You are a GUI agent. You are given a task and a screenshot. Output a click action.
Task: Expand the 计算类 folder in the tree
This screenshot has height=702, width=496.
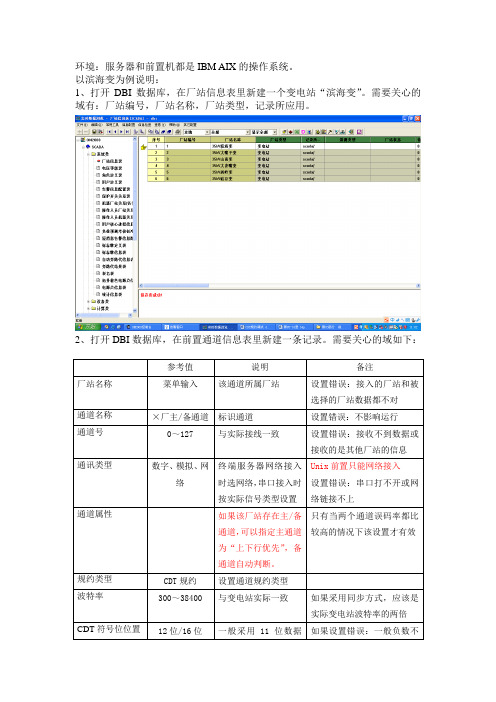click(88, 308)
